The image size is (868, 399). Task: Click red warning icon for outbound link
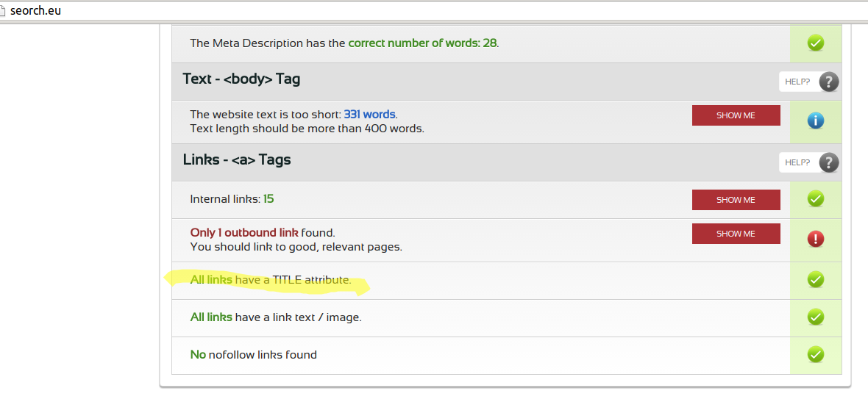(815, 239)
